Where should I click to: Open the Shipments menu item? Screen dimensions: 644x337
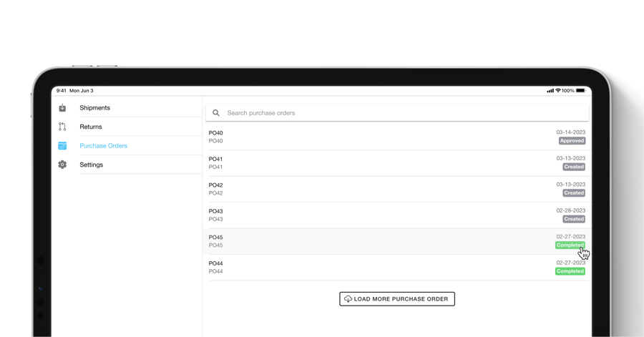(x=94, y=108)
